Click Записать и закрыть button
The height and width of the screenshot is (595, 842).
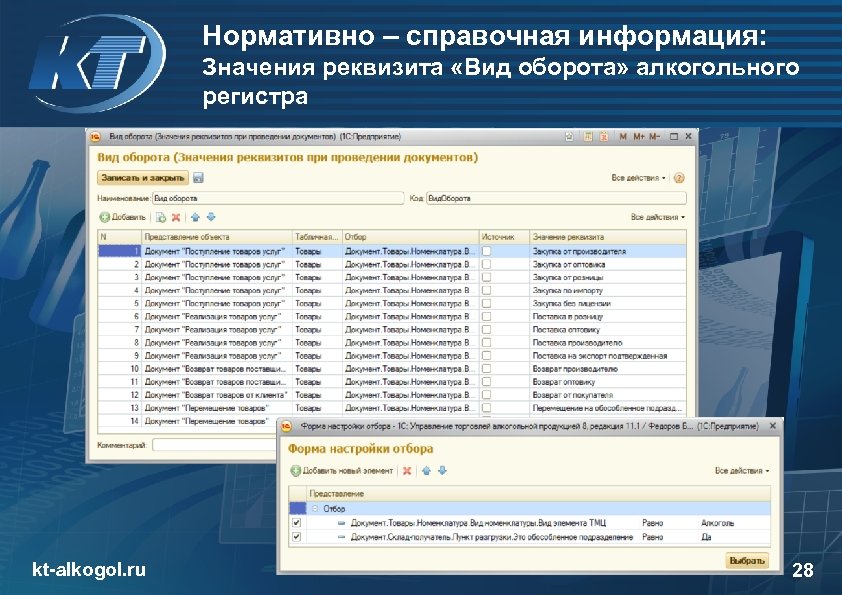(x=143, y=178)
